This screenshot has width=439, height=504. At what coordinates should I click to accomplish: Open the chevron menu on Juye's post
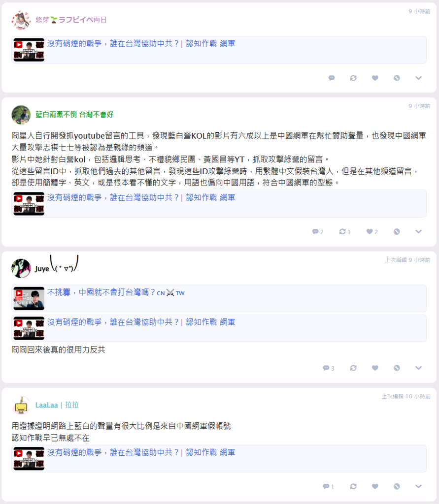(418, 368)
